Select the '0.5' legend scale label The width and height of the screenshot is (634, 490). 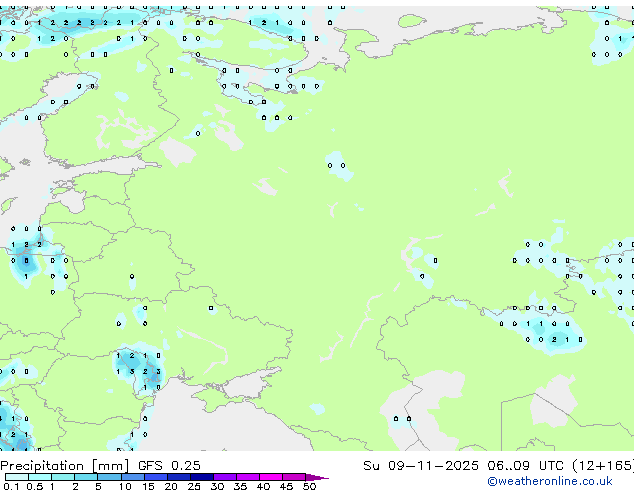tap(34, 486)
